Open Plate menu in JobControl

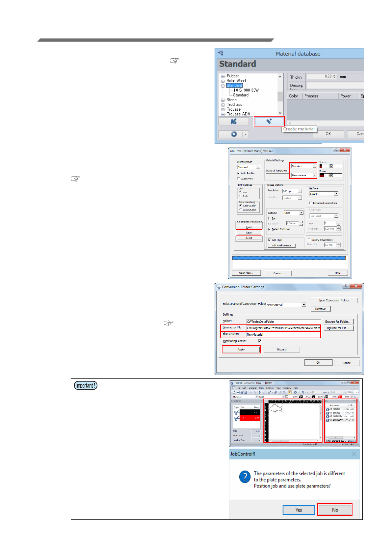tap(261, 388)
